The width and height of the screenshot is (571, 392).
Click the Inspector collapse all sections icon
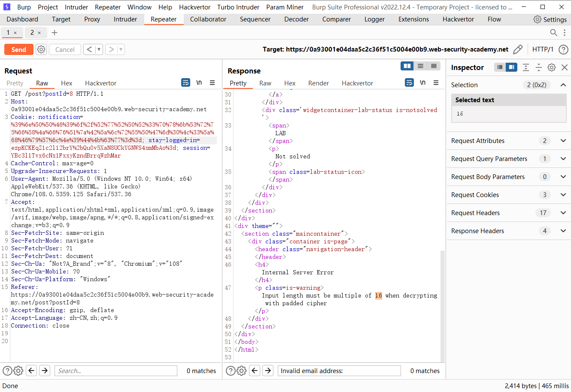[539, 67]
